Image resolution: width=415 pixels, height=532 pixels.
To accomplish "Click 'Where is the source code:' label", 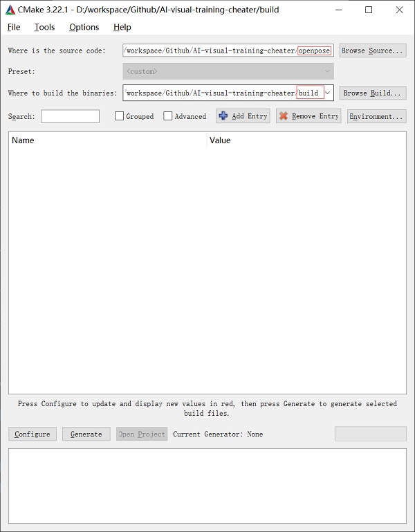I will click(x=57, y=51).
